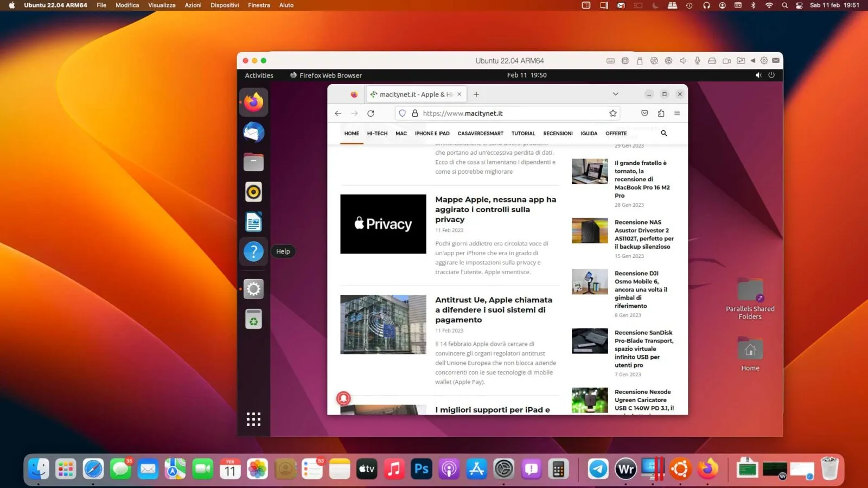The image size is (868, 488).
Task: Open Recensione DJI Osmo Mobile 6 link
Action: [641, 289]
